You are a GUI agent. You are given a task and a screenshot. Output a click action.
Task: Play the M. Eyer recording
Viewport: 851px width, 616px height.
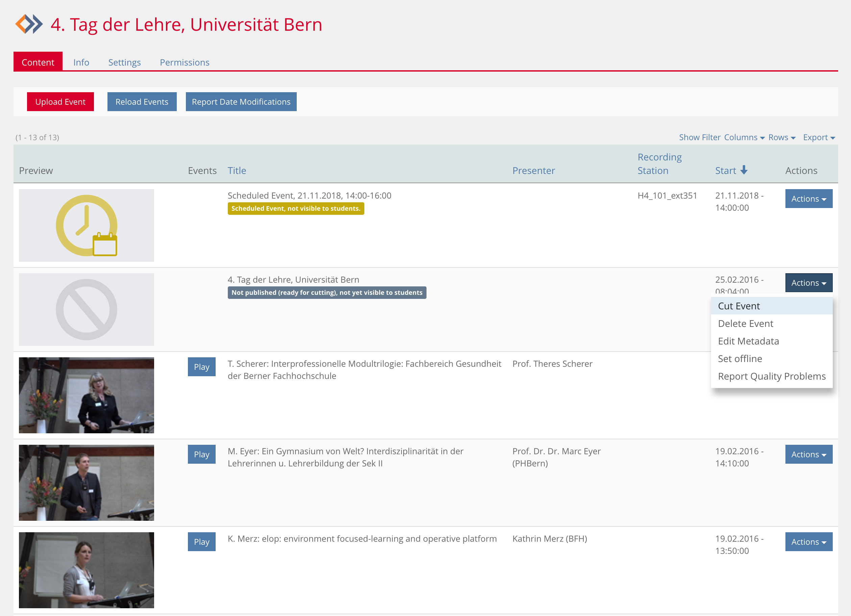201,455
